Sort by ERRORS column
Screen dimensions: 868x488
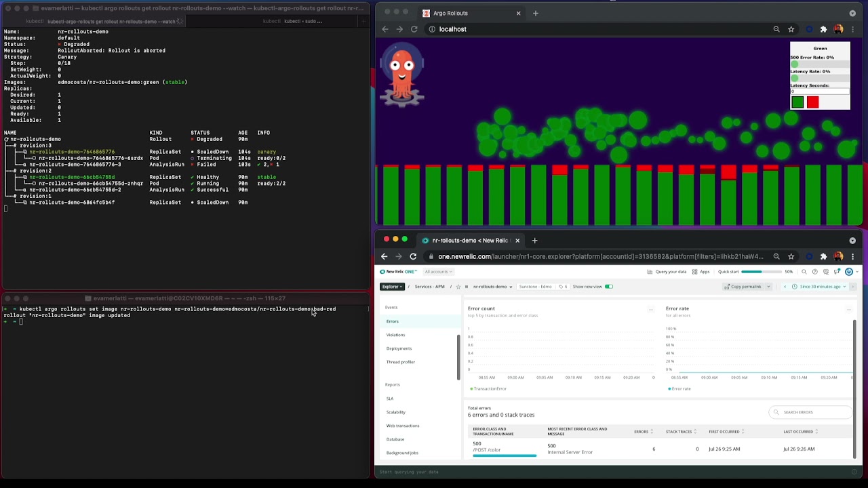click(643, 432)
